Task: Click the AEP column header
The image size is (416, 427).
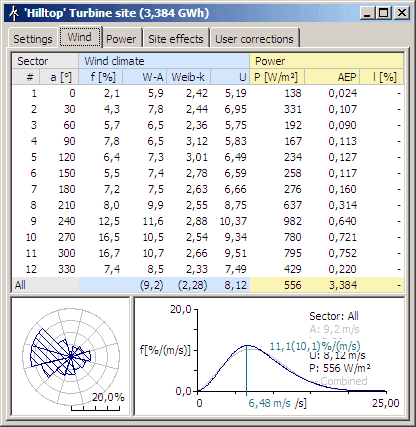Action: (332, 77)
